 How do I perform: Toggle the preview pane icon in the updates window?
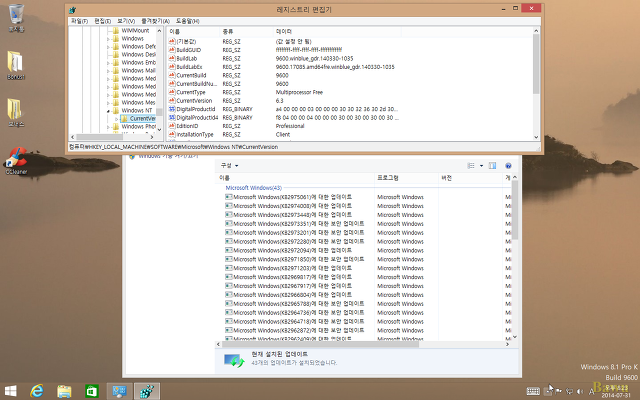click(493, 166)
